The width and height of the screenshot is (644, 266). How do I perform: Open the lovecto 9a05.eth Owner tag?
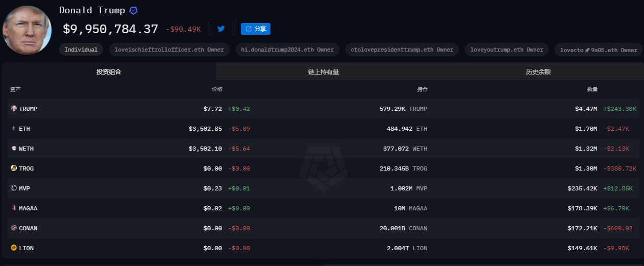click(x=599, y=50)
